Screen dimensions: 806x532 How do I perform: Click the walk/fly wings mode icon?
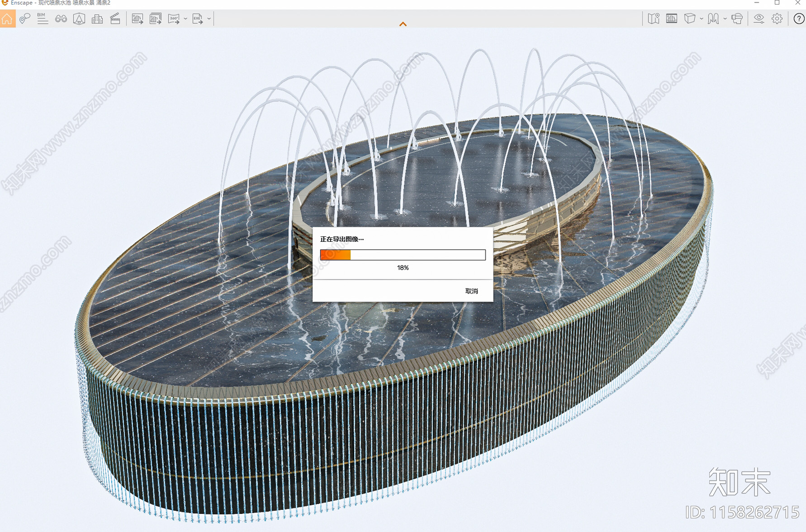click(713, 19)
